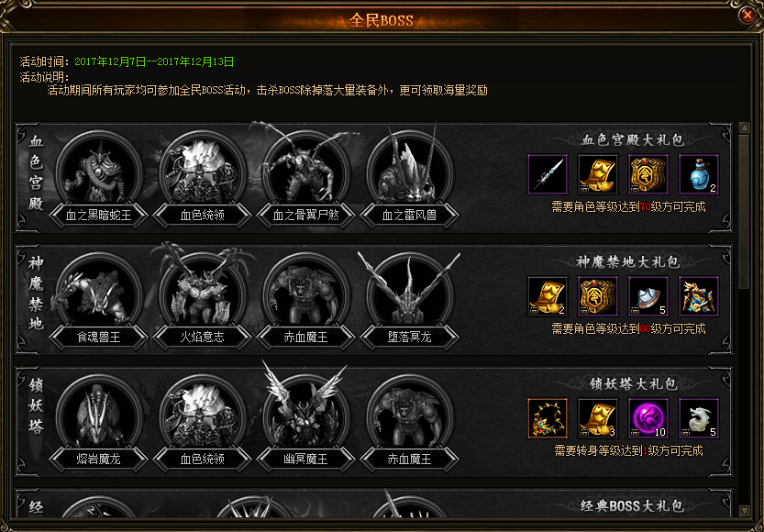Close the 全民BOSS window
The width and height of the screenshot is (764, 532).
coord(747,15)
